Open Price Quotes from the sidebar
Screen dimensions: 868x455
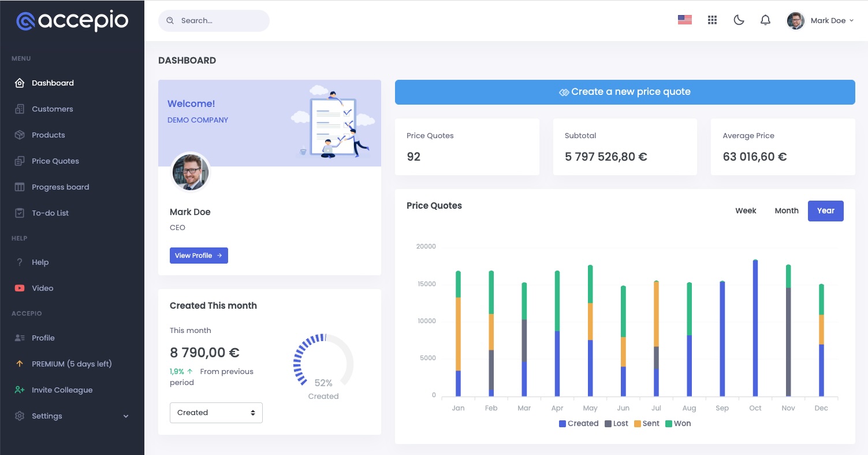coord(56,161)
